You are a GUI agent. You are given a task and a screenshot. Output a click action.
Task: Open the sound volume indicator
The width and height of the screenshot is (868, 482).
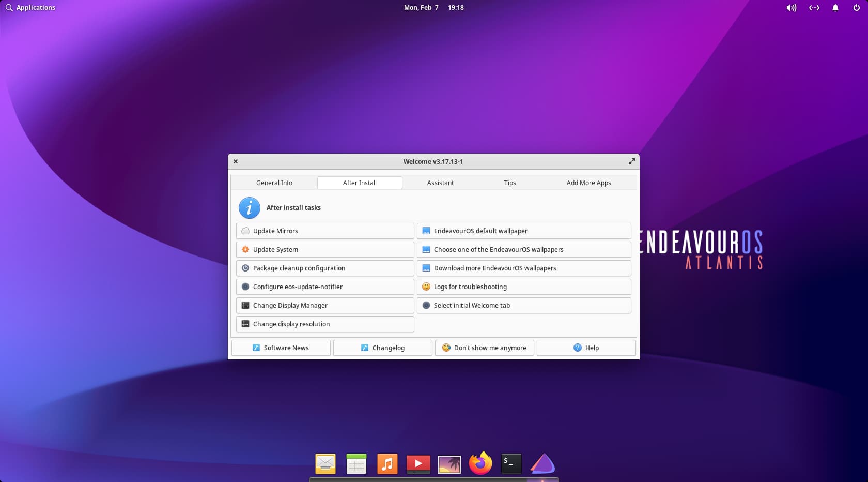791,8
